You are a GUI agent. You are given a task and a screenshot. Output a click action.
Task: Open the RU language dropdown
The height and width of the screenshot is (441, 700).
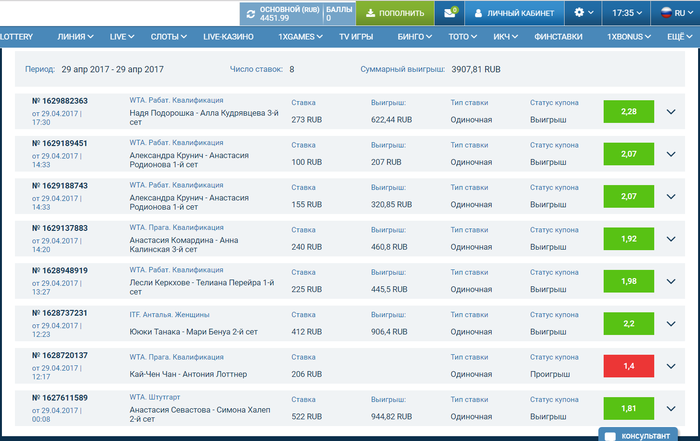[683, 13]
